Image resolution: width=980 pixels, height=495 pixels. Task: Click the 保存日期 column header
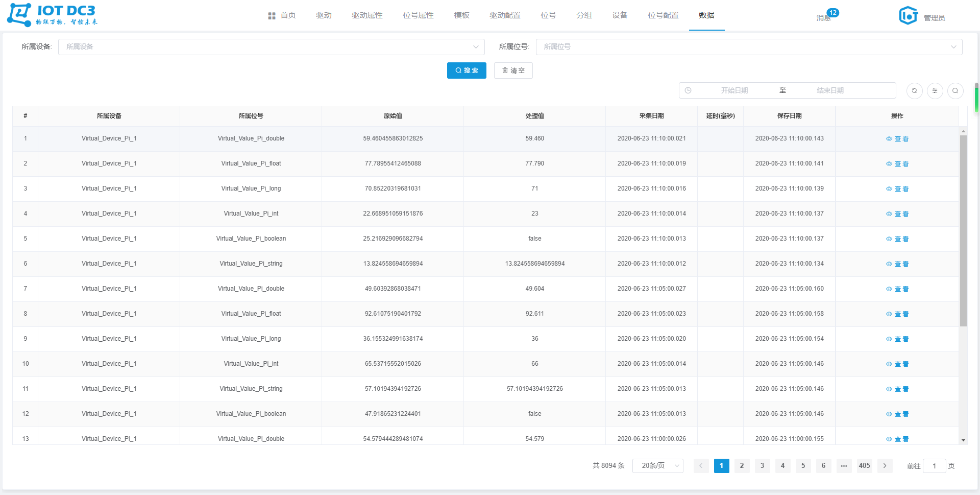coord(789,116)
